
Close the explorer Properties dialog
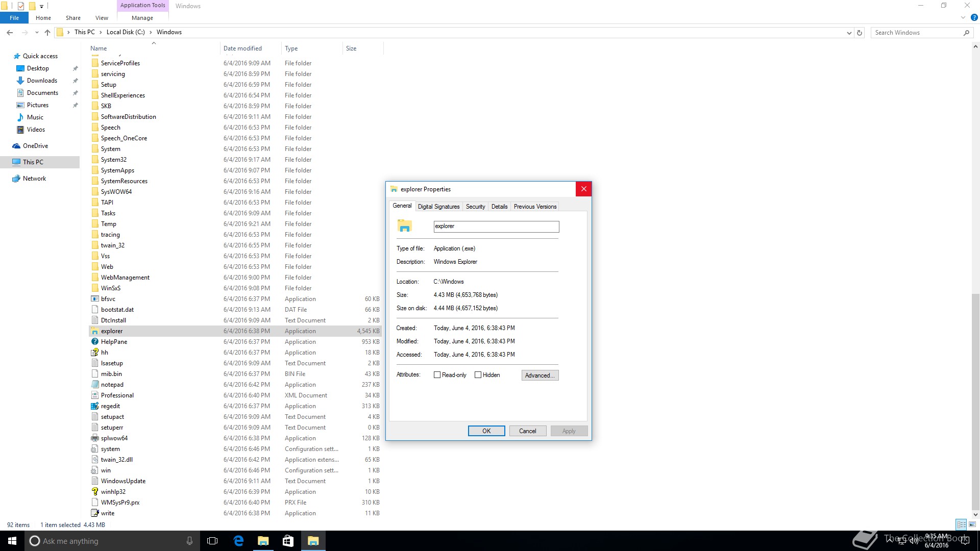click(583, 189)
